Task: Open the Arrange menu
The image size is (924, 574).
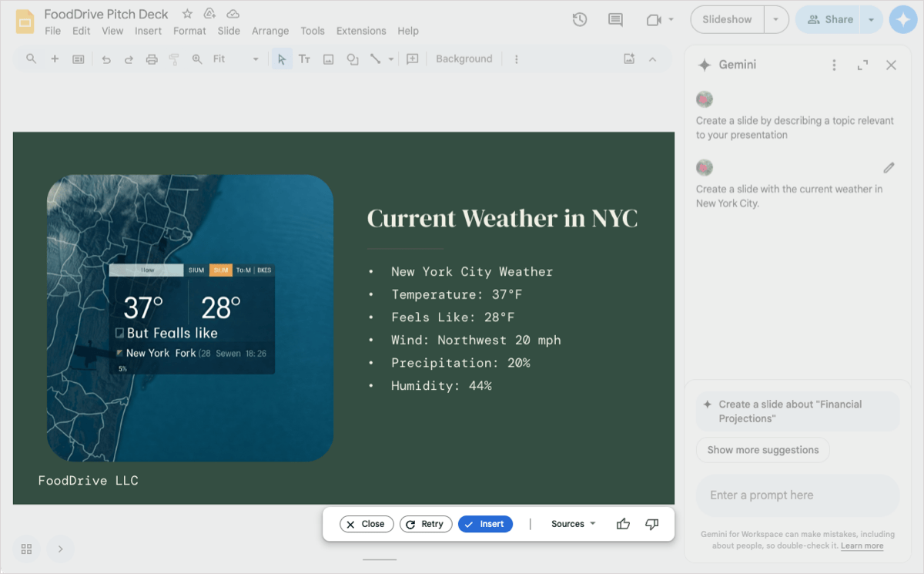Action: tap(270, 31)
